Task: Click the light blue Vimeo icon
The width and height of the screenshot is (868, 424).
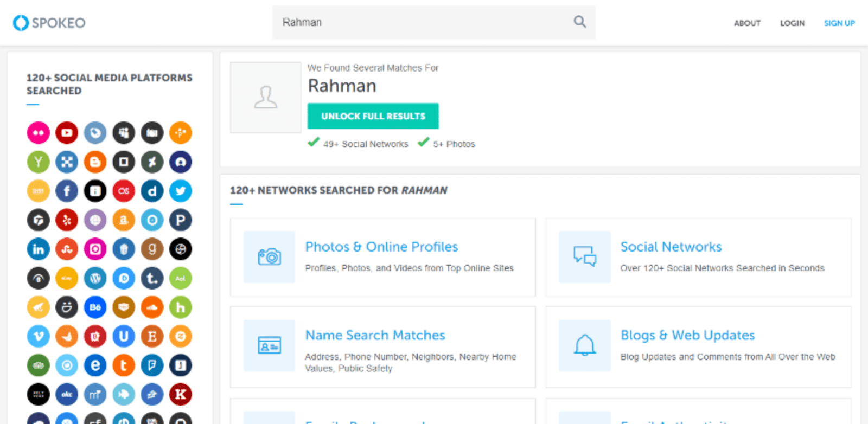Action: (x=39, y=337)
